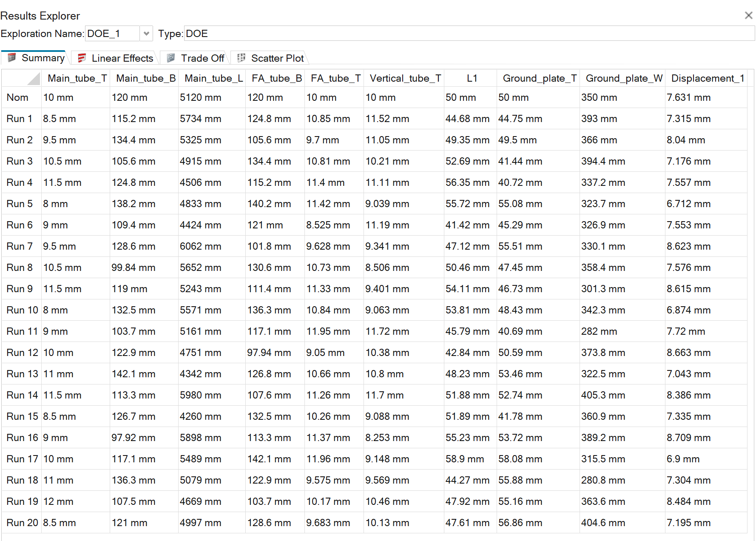Image resolution: width=756 pixels, height=541 pixels.
Task: Click the Linear Effects tab icon
Action: point(82,58)
